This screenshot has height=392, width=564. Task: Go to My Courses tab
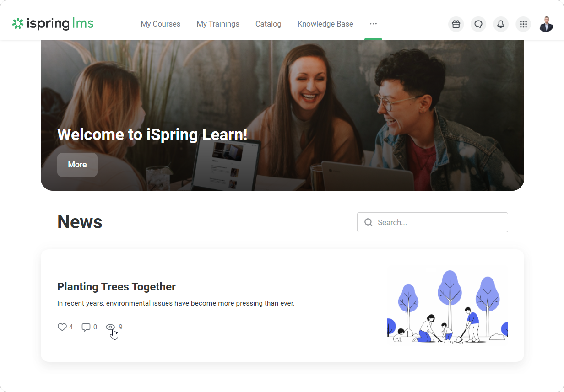coord(160,24)
